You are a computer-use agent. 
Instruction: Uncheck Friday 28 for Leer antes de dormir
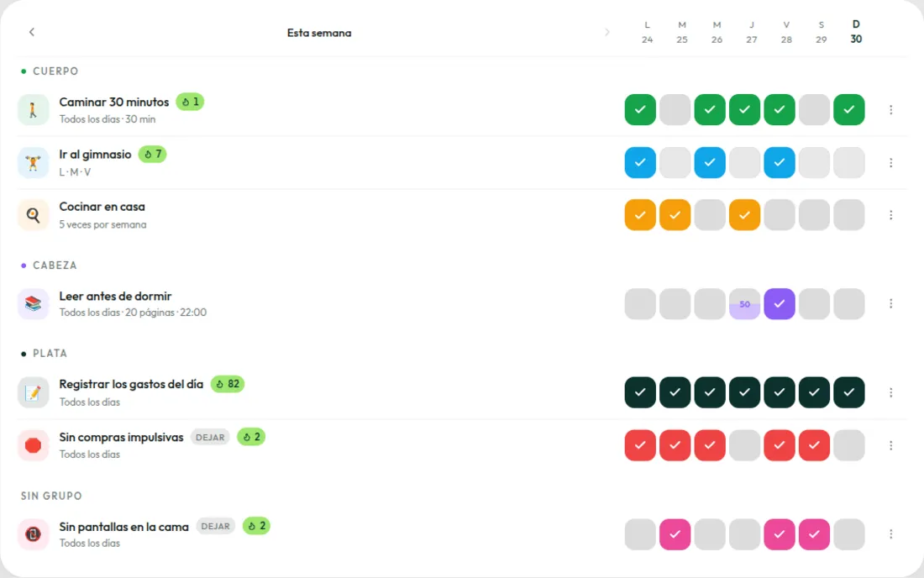tap(780, 303)
